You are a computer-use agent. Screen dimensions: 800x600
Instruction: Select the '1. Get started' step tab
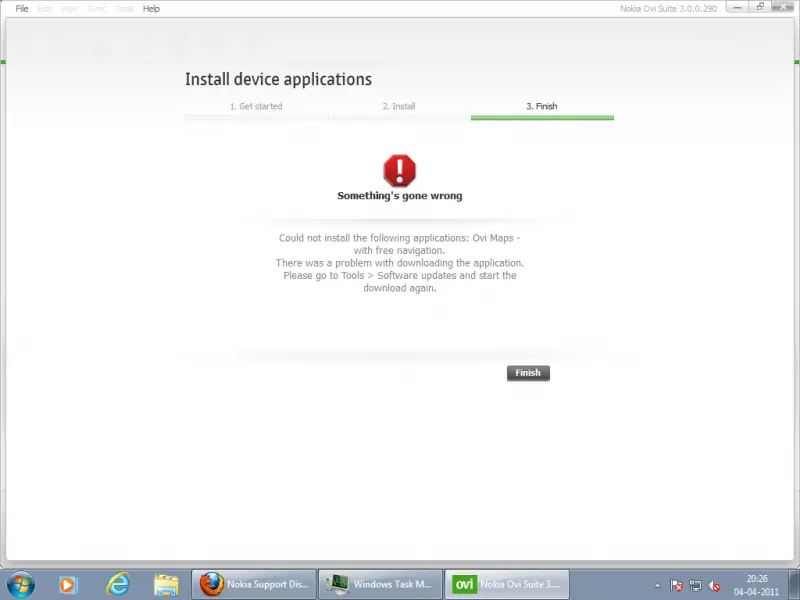[x=256, y=107]
